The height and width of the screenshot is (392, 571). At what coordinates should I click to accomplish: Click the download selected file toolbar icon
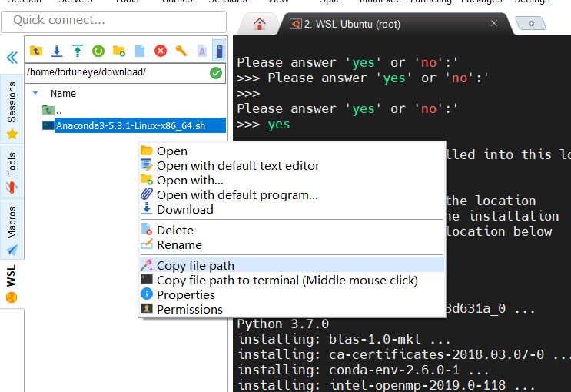tap(56, 51)
